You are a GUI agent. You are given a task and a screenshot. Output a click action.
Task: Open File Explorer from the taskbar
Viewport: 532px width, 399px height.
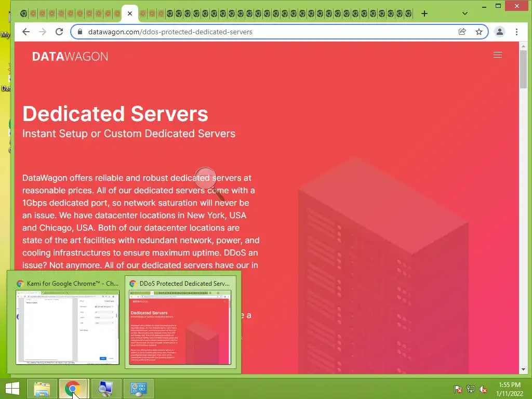(x=42, y=389)
